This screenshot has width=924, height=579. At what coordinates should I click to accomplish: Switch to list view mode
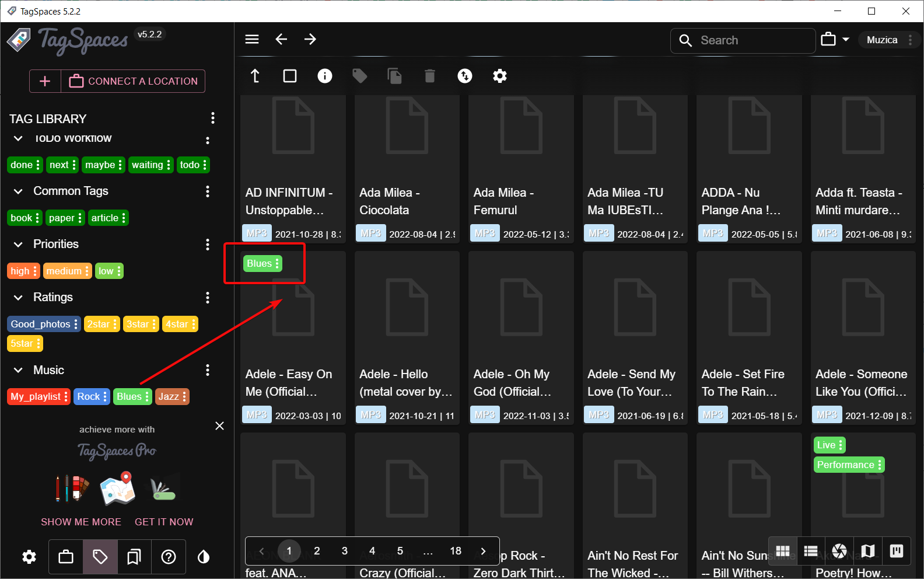811,551
